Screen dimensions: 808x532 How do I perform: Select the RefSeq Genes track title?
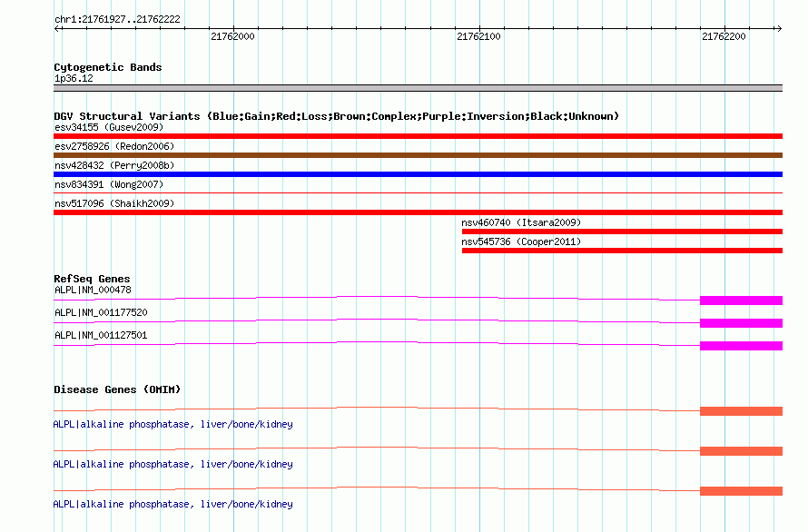92,279
